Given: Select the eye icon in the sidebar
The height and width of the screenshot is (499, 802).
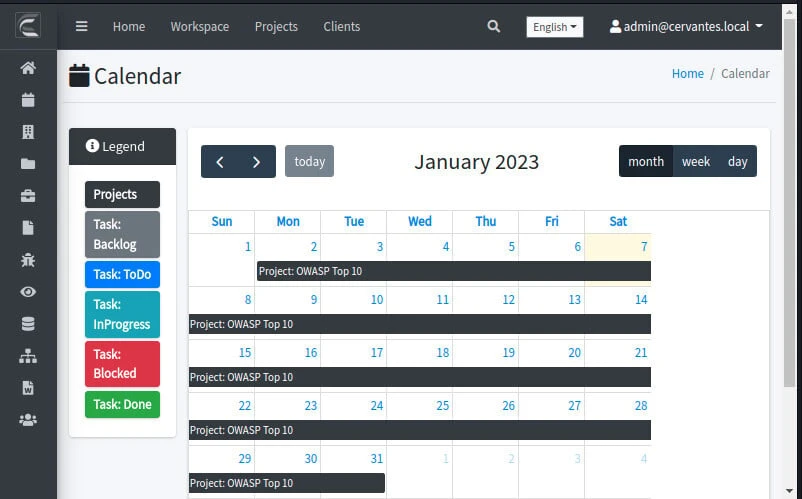Looking at the screenshot, I should 28,292.
